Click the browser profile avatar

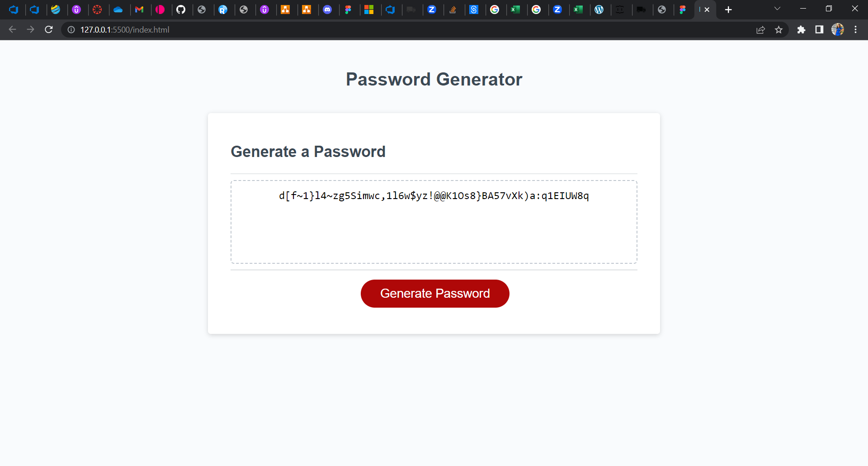[838, 29]
